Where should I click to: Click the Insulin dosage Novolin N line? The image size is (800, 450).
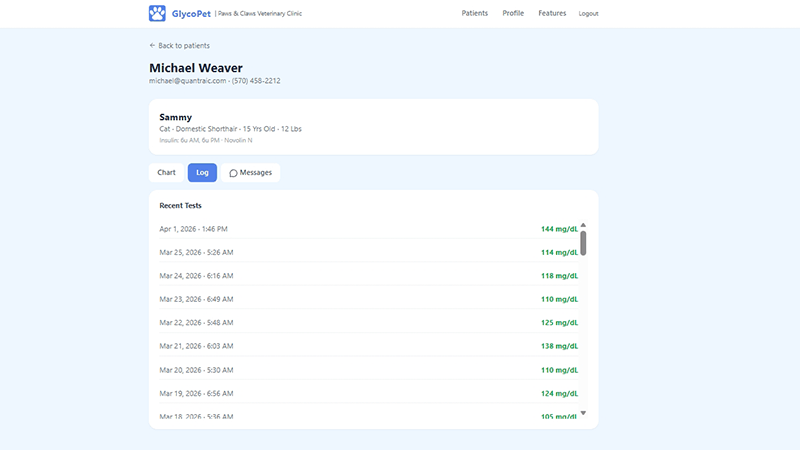point(206,140)
